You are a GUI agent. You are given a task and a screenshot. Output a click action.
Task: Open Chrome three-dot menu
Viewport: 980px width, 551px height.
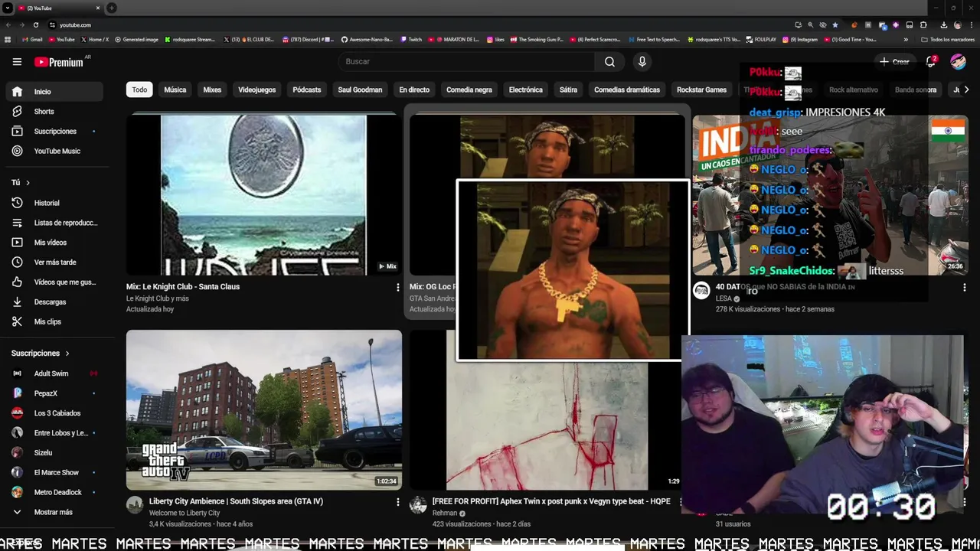pyautogui.click(x=971, y=25)
